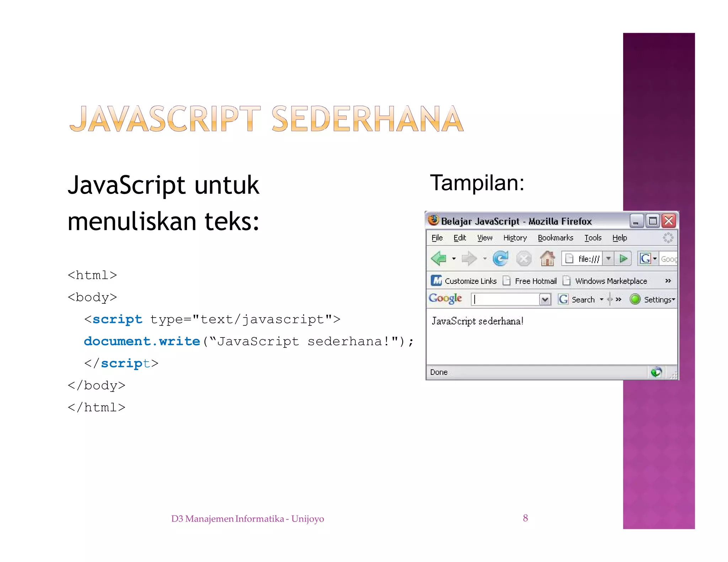Expand Google toolbar overflow chevron
The image size is (728, 562).
[619, 299]
